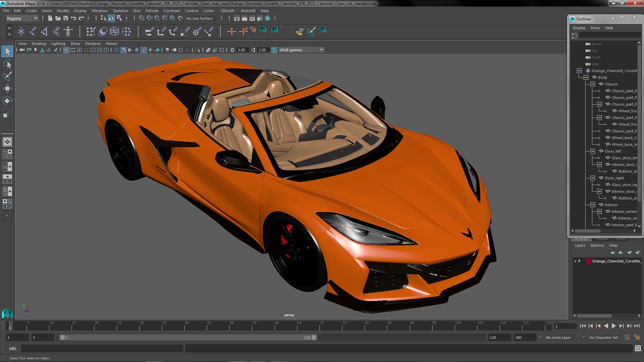Open the Deform menu

(x=152, y=11)
